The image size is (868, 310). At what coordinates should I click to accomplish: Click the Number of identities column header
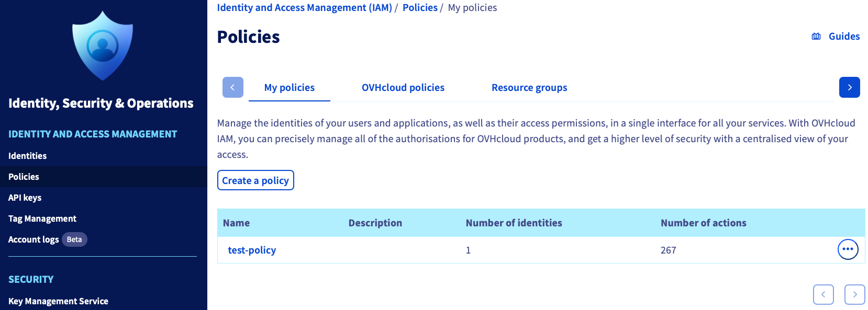[514, 223]
